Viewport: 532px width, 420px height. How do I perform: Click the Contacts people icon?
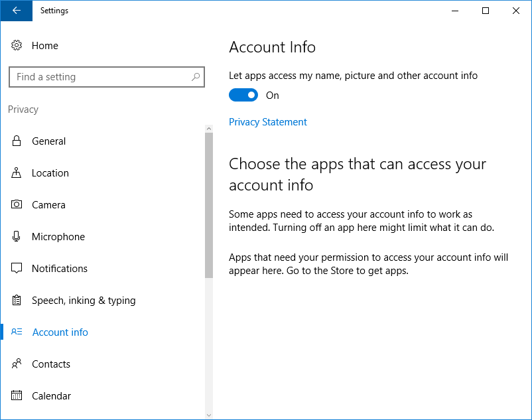pos(17,364)
